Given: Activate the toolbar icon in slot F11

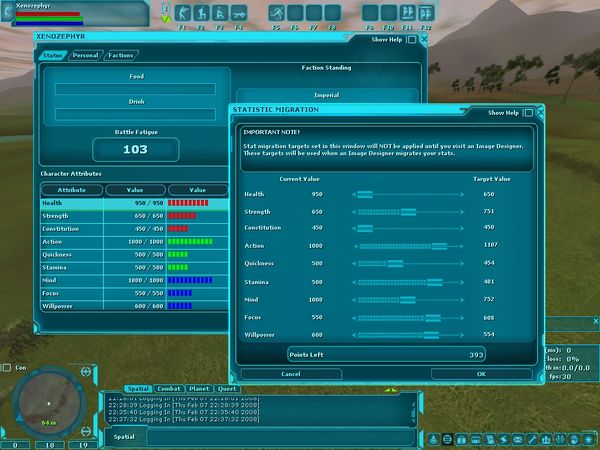Looking at the screenshot, I should coord(407,13).
